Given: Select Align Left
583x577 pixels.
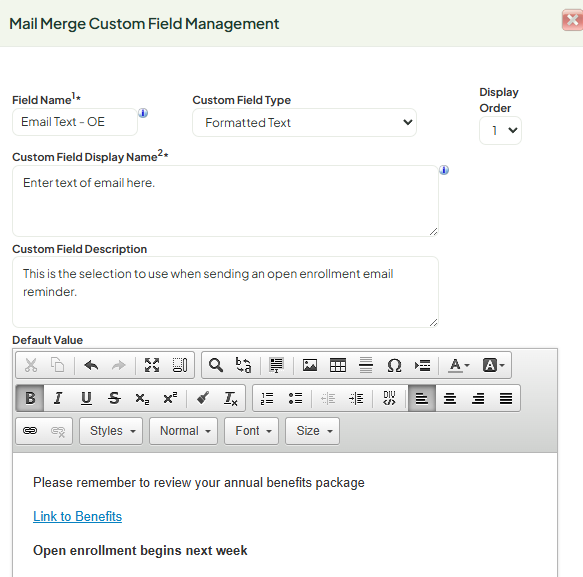Looking at the screenshot, I should tap(422, 398).
